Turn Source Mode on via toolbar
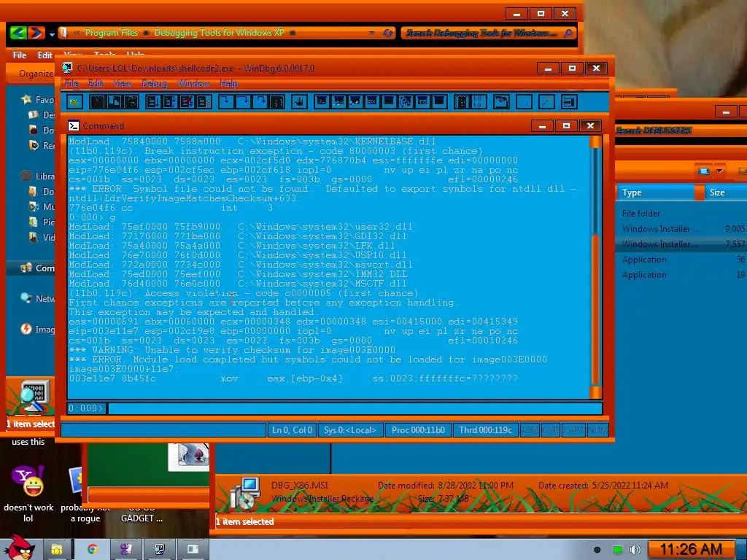The height and width of the screenshot is (560, 747). (462, 102)
